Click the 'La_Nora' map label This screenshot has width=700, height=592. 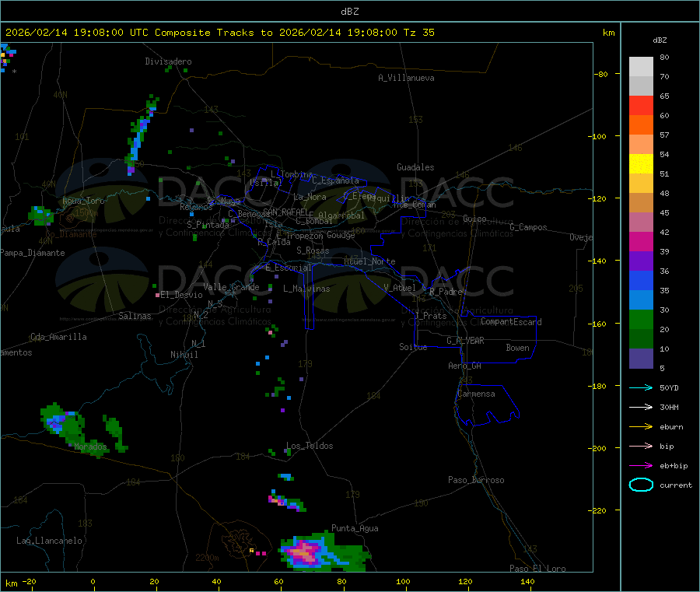pos(310,197)
